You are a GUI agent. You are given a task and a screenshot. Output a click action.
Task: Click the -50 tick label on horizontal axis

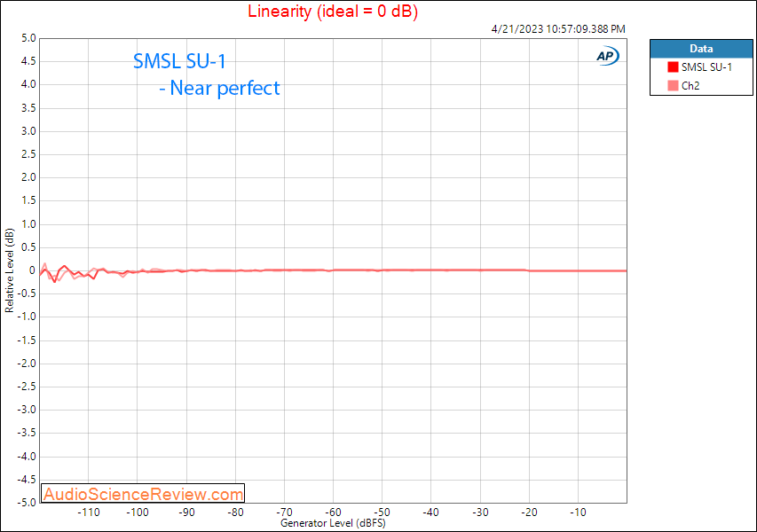tap(382, 512)
